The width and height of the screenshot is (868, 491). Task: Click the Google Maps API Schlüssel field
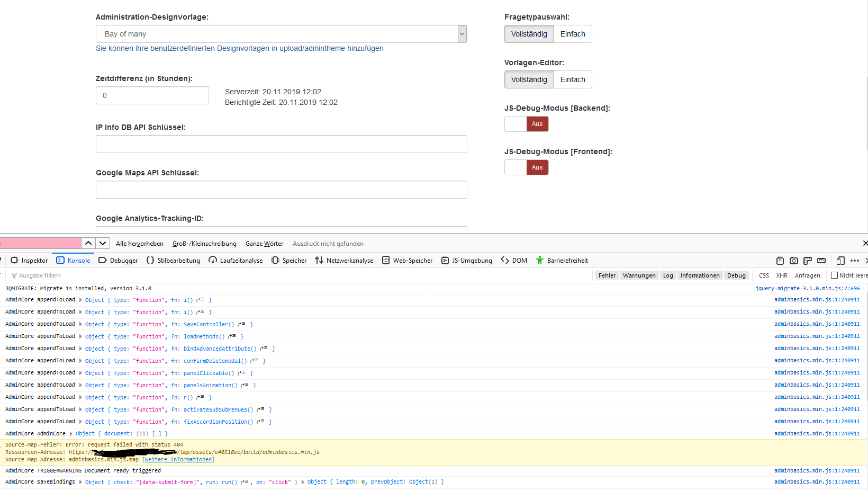[282, 190]
